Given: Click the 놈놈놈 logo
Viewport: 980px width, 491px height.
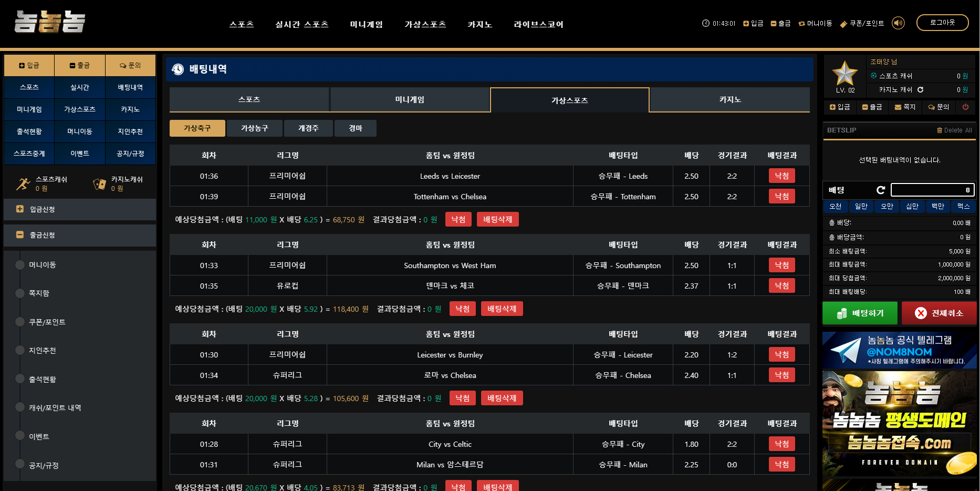Looking at the screenshot, I should point(50,23).
